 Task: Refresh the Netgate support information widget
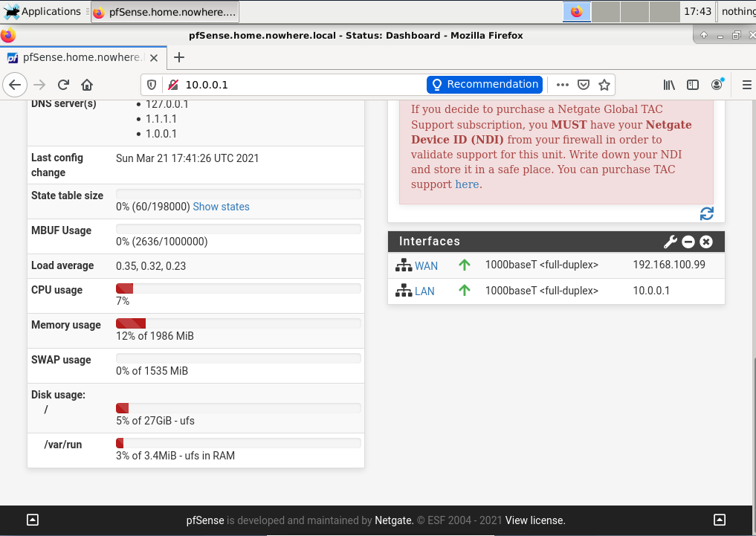point(707,213)
